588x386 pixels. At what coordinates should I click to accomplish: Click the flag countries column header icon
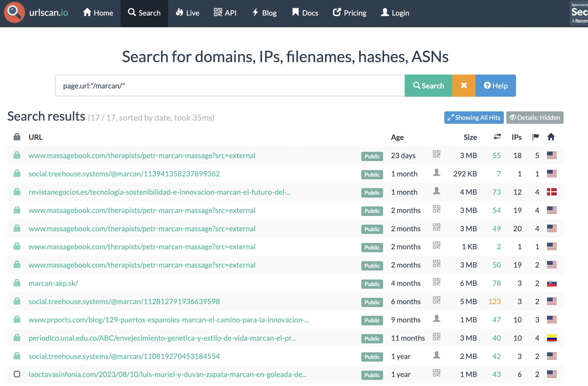tap(536, 137)
